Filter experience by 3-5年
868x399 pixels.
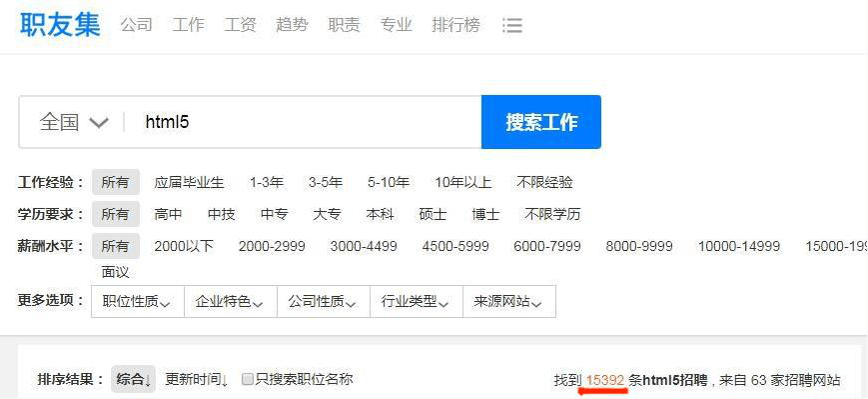tap(326, 182)
